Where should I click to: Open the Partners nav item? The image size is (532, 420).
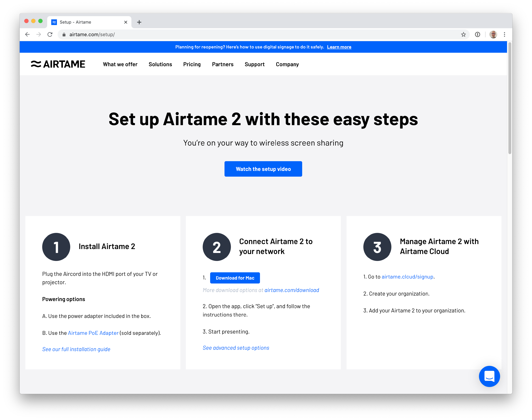(223, 64)
